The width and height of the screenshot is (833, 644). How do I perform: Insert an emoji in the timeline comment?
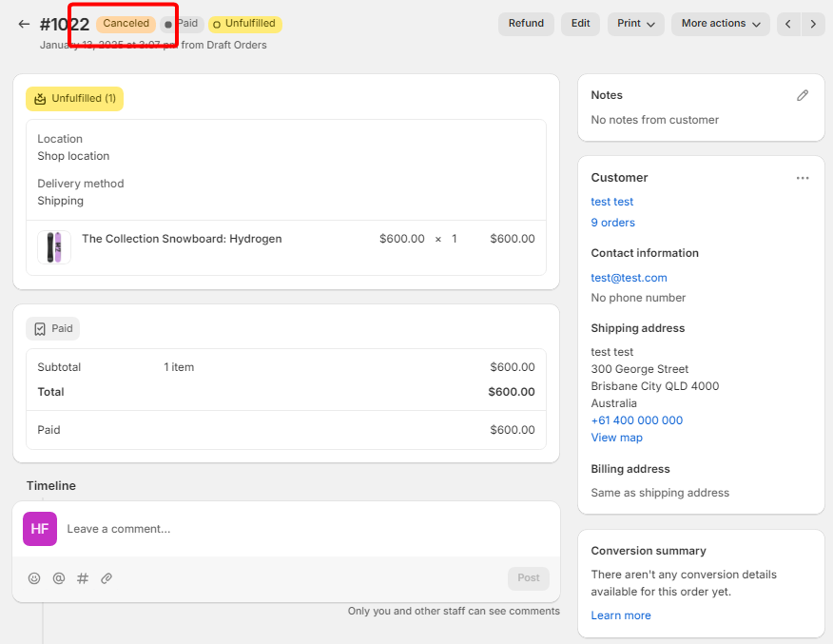point(34,577)
